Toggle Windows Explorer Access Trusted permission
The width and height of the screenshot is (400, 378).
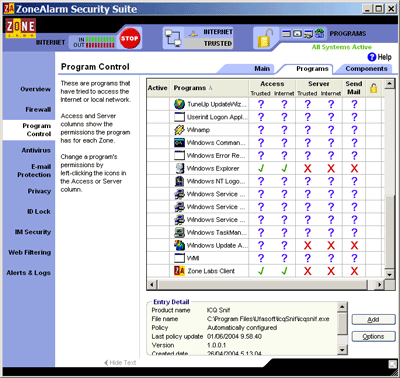coord(261,168)
